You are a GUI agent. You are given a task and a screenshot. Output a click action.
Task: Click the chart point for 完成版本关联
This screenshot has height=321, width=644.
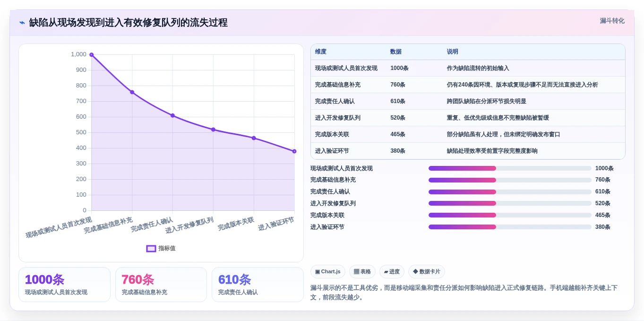pyautogui.click(x=254, y=138)
